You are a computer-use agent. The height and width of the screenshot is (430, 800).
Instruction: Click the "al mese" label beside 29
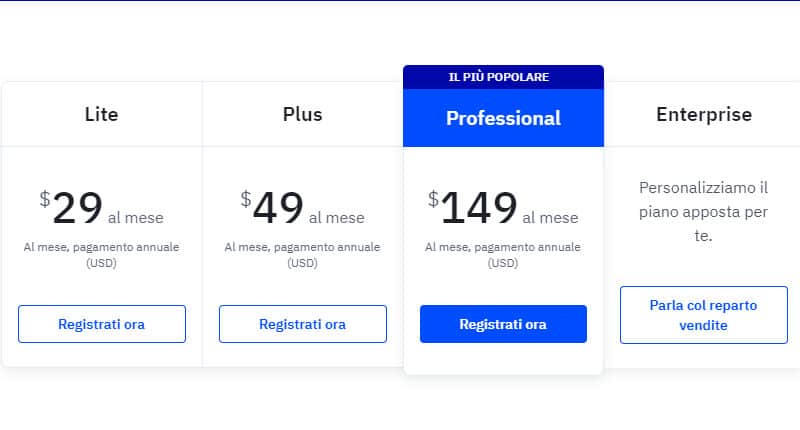click(x=136, y=217)
